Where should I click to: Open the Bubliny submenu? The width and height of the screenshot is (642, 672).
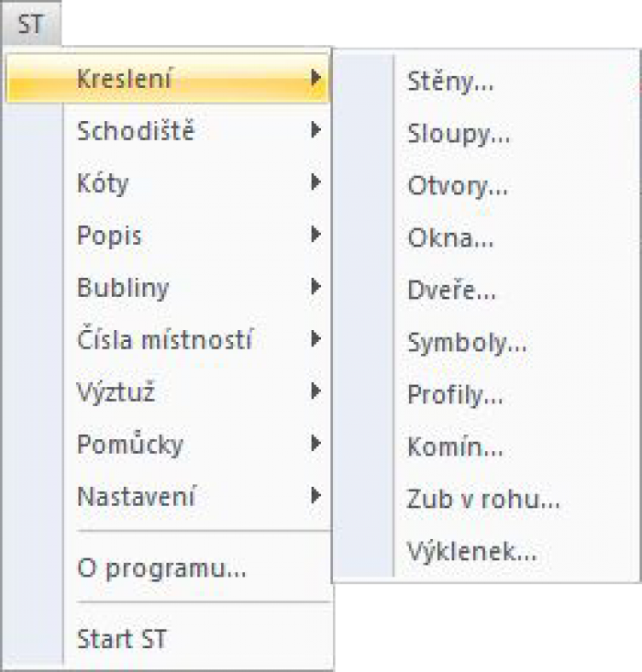coord(123,288)
